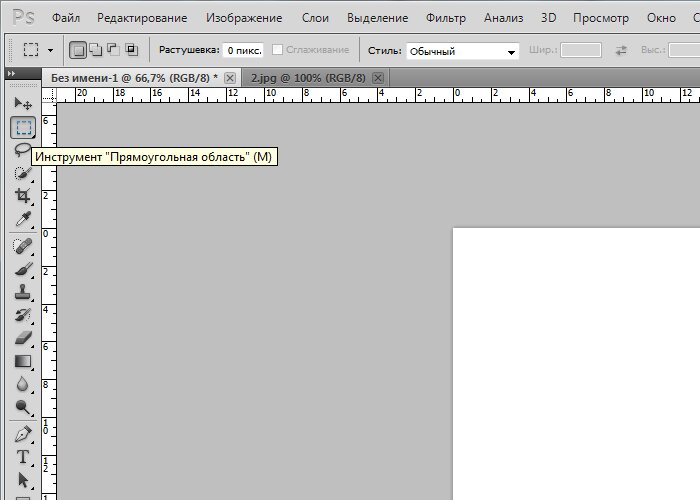Select the Move tool
Image resolution: width=700 pixels, height=500 pixels.
(x=22, y=103)
